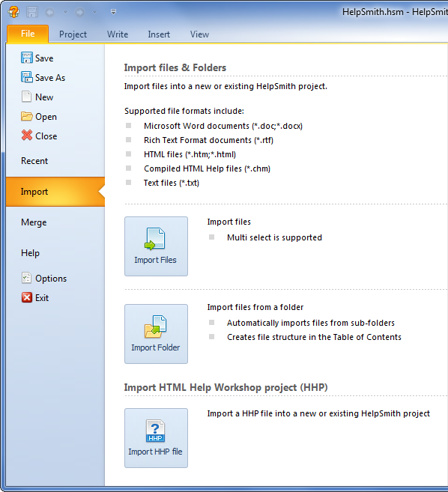Click 'Creates file structure in the Table of Contents'

[x=314, y=337]
